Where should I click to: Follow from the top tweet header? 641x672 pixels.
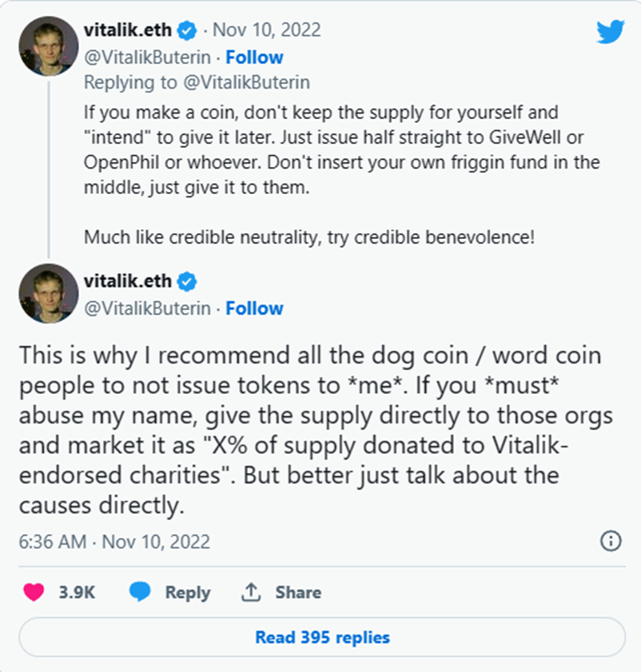pos(254,57)
